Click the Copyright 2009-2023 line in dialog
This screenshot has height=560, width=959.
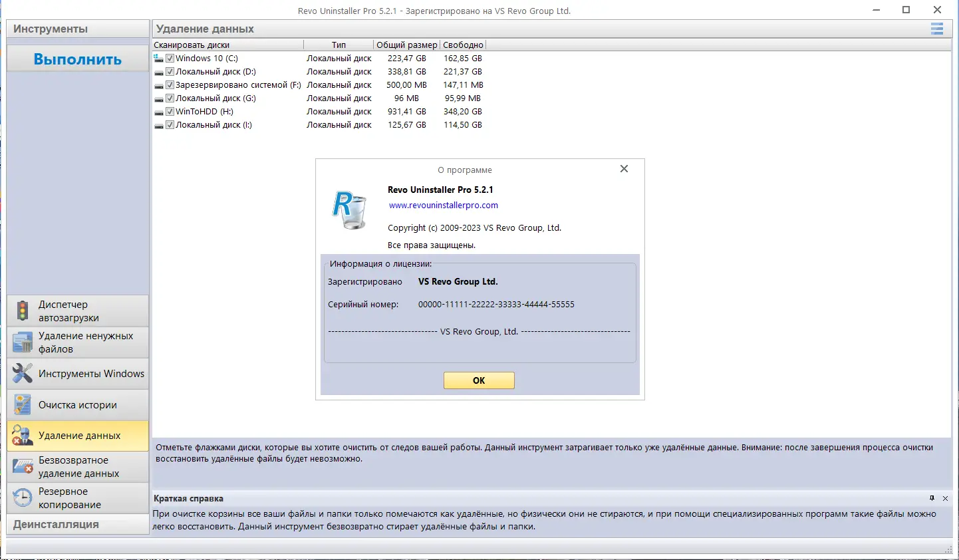point(475,228)
